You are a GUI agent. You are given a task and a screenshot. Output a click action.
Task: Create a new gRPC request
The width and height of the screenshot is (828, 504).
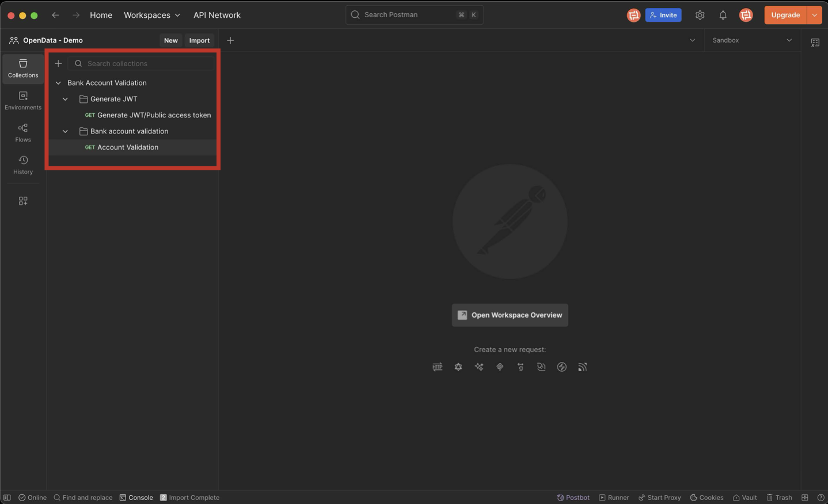[x=521, y=367]
